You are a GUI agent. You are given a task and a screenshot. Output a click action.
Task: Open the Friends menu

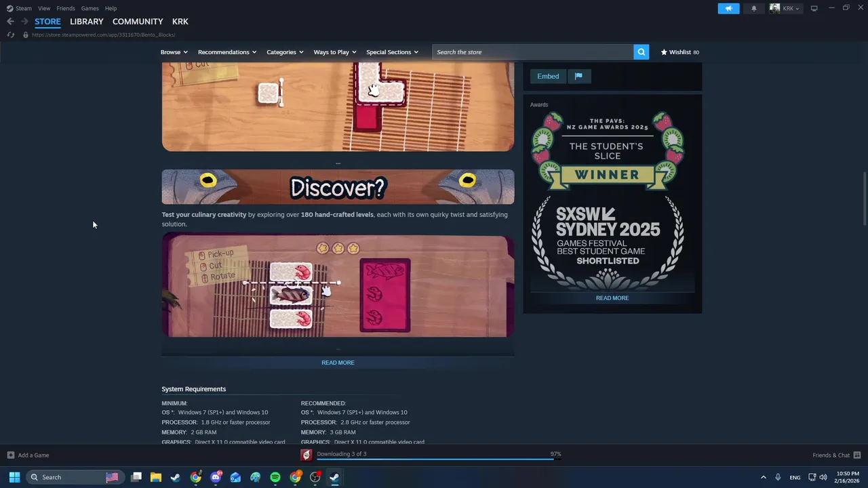point(66,8)
